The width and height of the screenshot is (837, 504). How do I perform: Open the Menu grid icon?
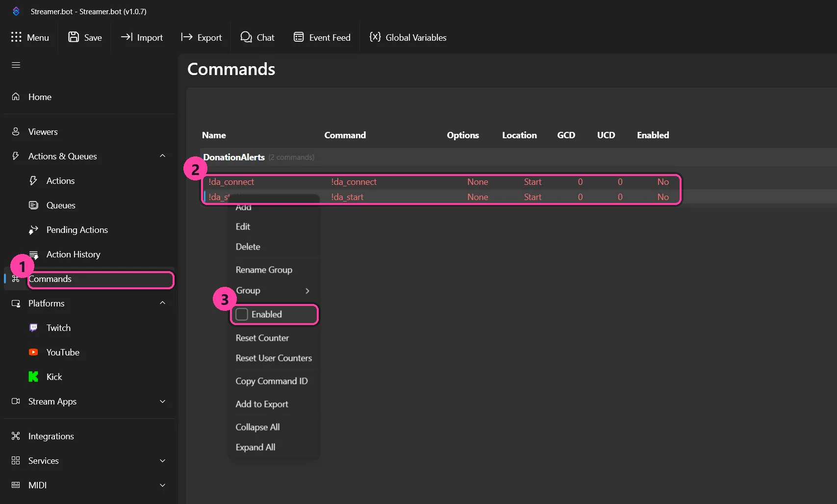coord(16,37)
